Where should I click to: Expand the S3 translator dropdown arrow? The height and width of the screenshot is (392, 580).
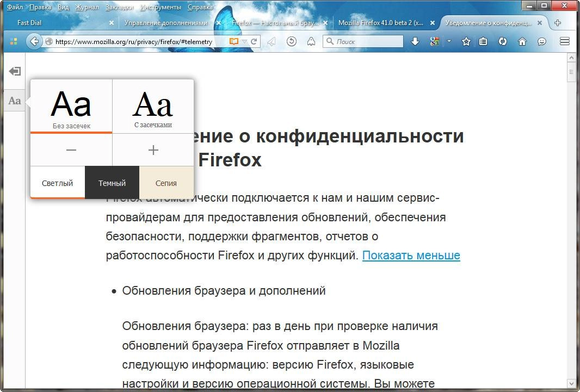(449, 41)
